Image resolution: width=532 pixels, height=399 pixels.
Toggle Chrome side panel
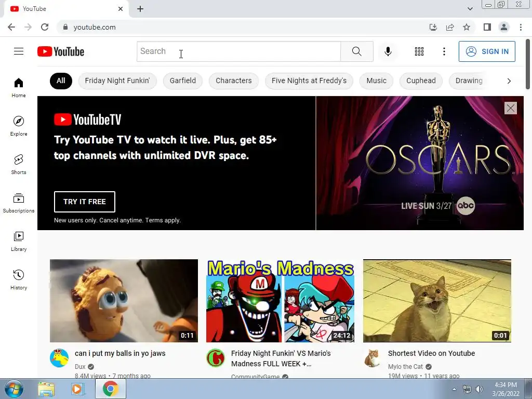pos(487,27)
